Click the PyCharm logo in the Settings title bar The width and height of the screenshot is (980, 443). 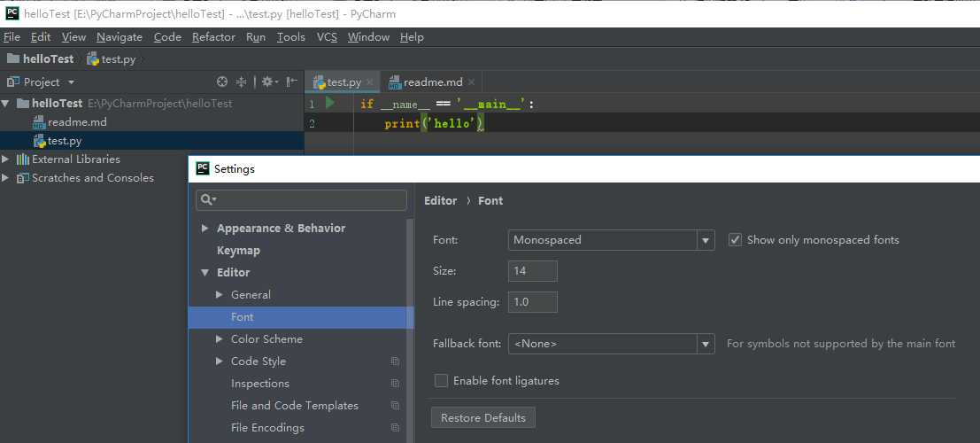(x=203, y=168)
